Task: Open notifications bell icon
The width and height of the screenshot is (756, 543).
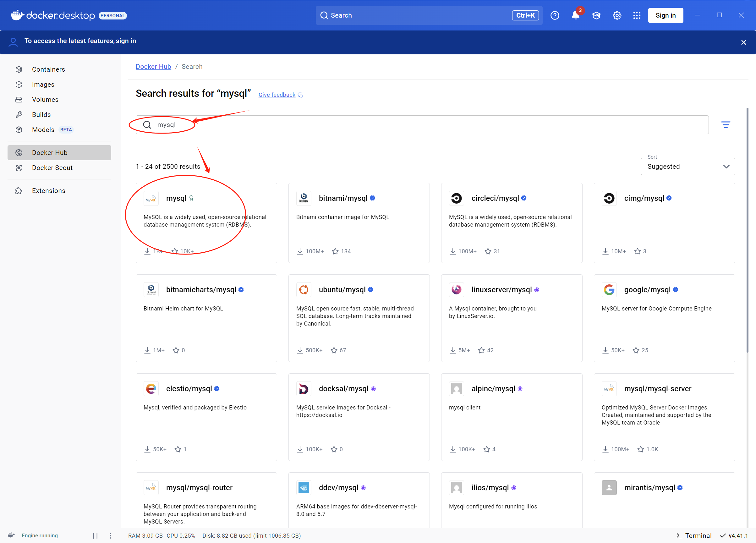Action: coord(575,15)
